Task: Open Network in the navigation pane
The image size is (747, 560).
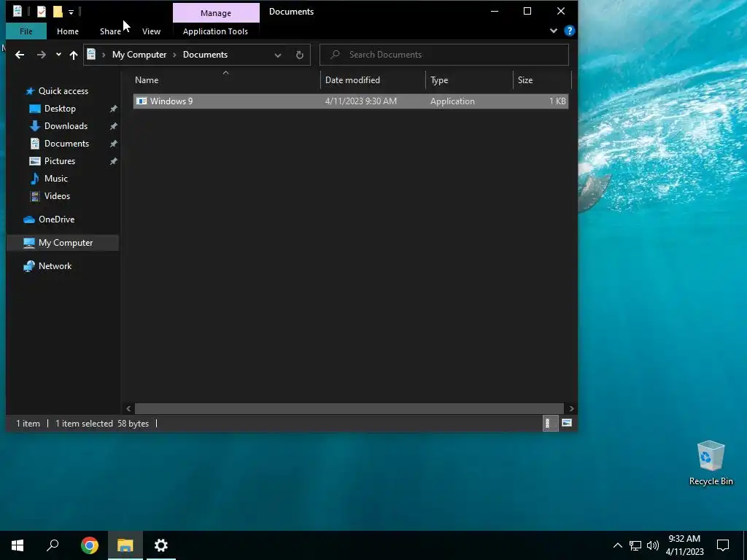Action: [55, 266]
